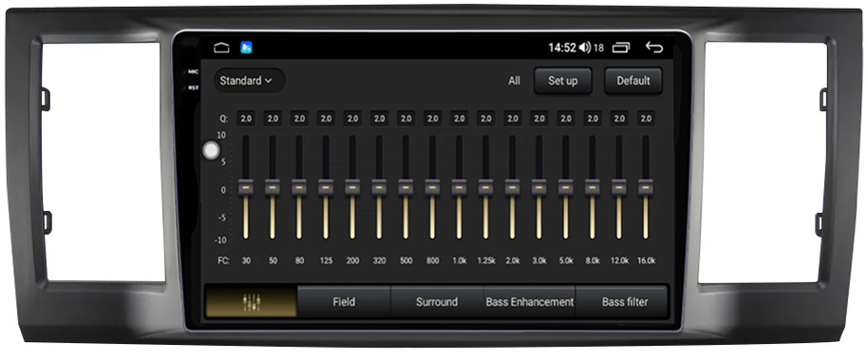Tap the Q value above 125 Hz
Image resolution: width=868 pixels, height=362 pixels.
326,119
